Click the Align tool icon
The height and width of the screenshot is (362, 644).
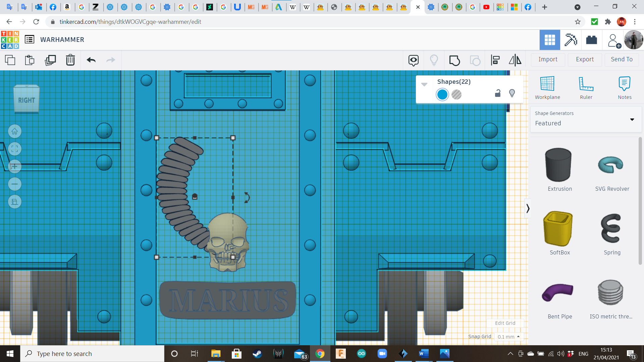495,60
